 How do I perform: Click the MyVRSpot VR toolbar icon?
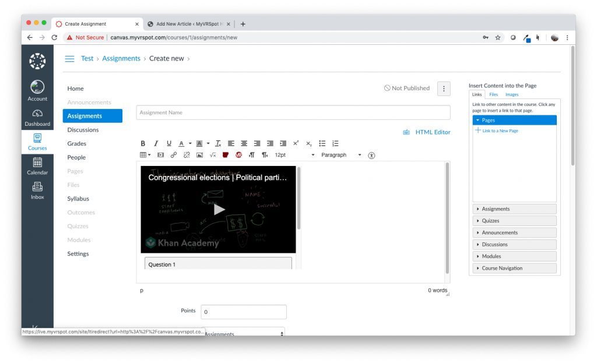238,156
